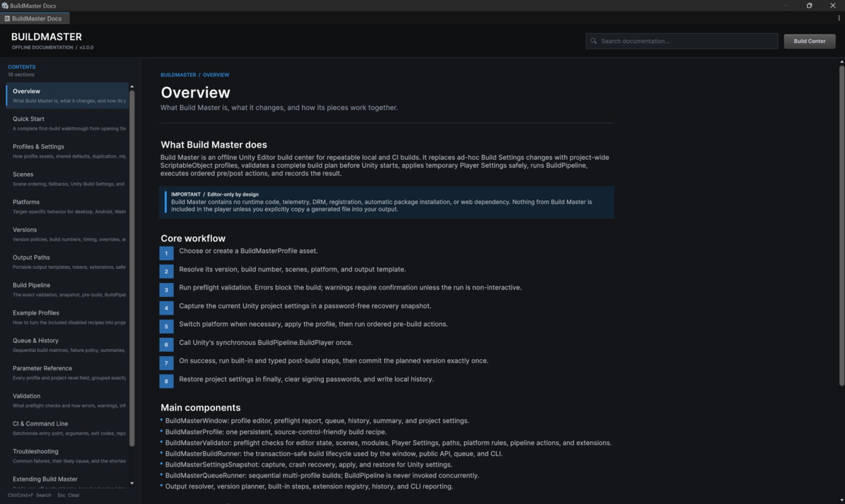Go to the Troubleshooting section
This screenshot has width=845, height=504.
pyautogui.click(x=67, y=455)
